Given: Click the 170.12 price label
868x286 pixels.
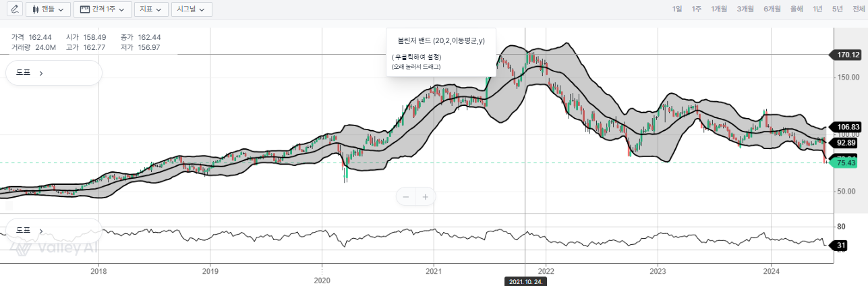Looking at the screenshot, I should click(x=846, y=55).
